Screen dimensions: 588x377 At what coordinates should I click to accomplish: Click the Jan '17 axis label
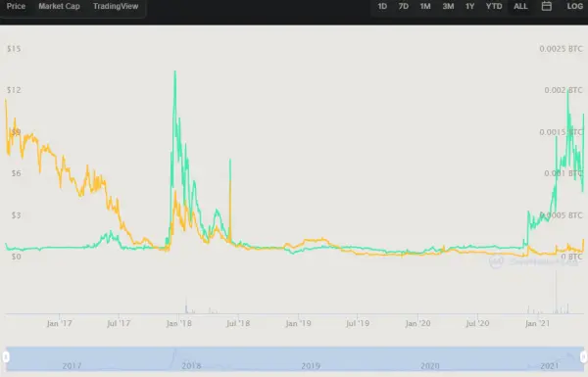[x=59, y=323]
